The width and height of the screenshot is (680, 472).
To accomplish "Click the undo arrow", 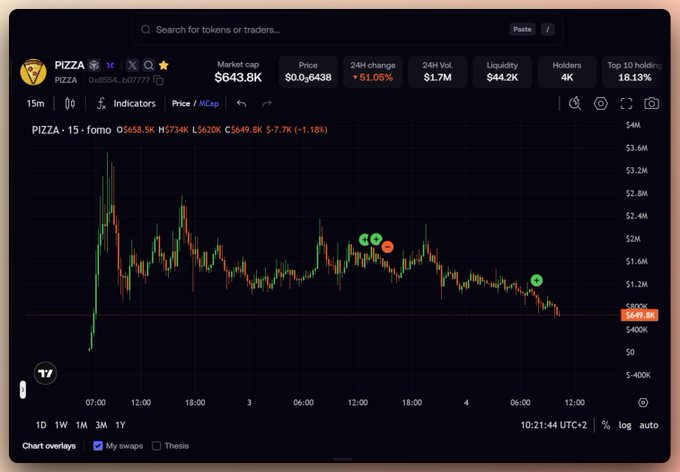I will coord(242,103).
